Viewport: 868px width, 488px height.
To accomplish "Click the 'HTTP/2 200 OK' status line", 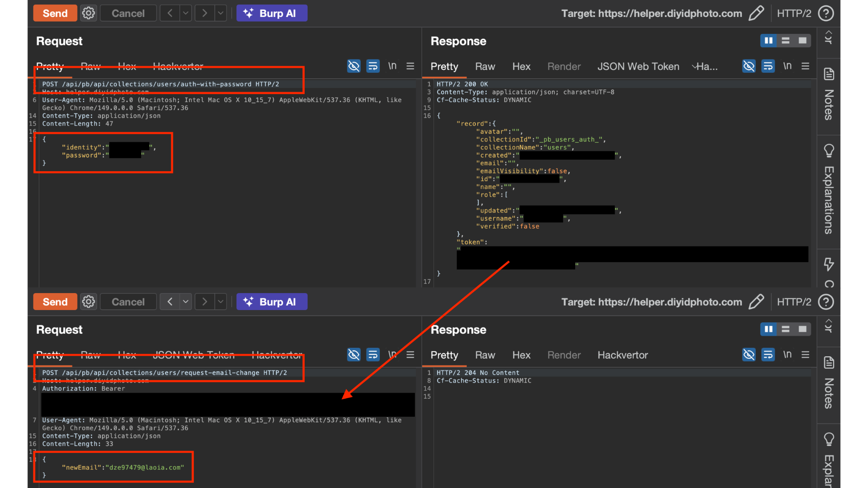I will click(462, 84).
